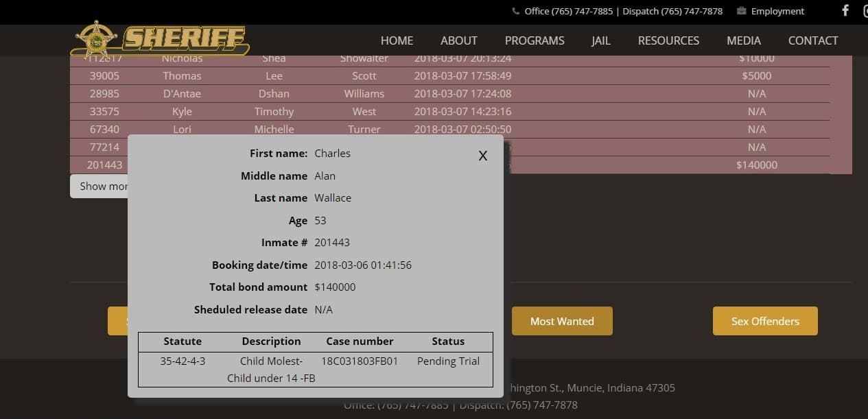
Task: Click the Show more button
Action: 99,186
